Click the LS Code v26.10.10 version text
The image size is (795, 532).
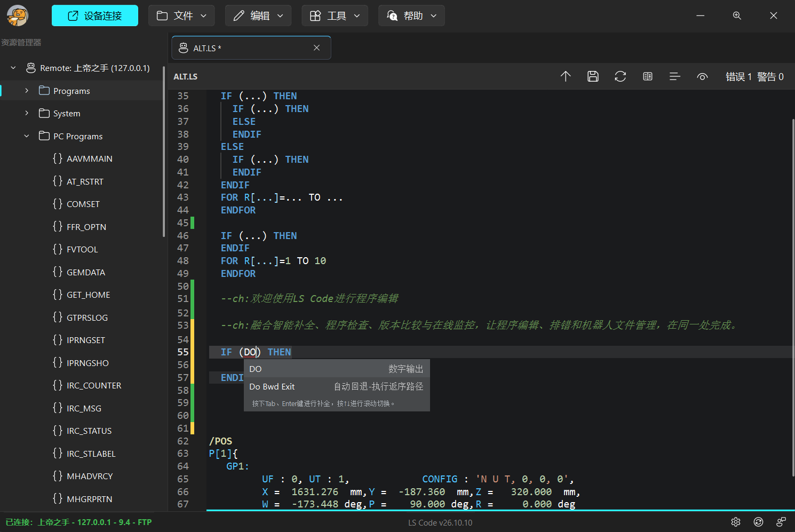[x=440, y=522]
